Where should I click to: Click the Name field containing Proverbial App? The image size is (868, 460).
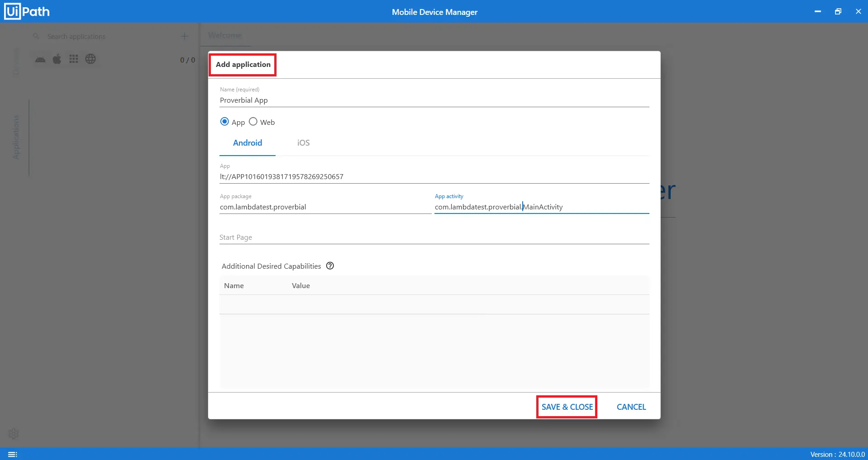coord(434,100)
